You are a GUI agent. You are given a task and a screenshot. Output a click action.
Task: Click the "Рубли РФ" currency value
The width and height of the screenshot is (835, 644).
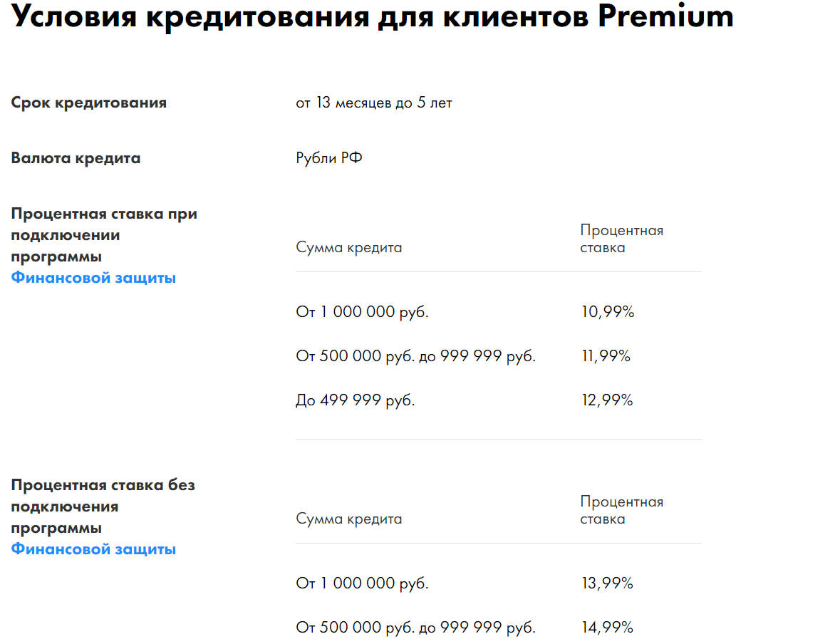tap(329, 158)
